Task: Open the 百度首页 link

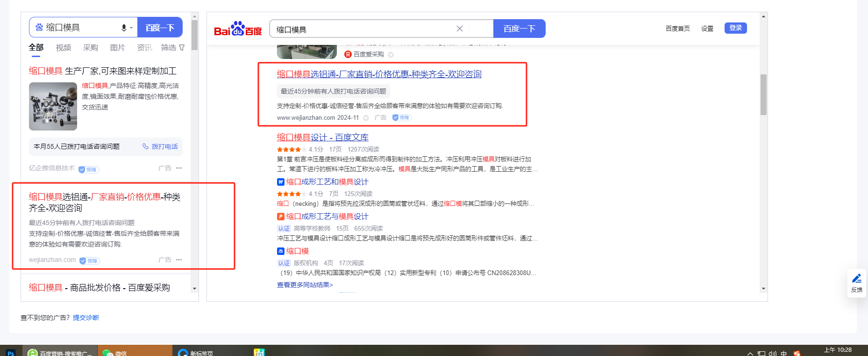Action: [678, 29]
